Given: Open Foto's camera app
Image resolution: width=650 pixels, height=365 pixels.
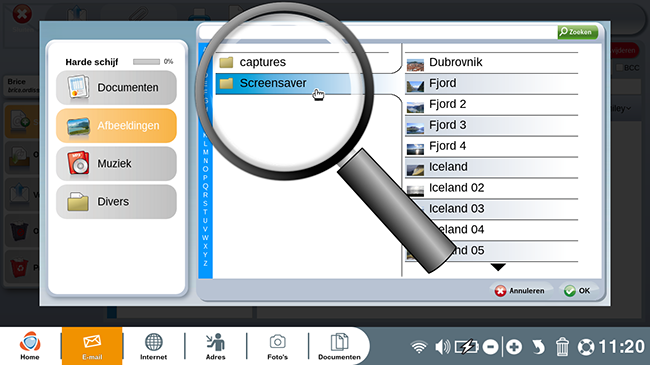Looking at the screenshot, I should (x=277, y=346).
